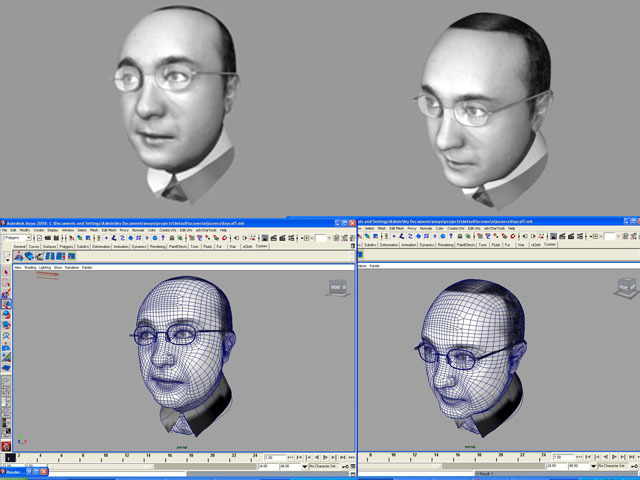Click Select by Hierarchy icon in left window

tap(71, 238)
